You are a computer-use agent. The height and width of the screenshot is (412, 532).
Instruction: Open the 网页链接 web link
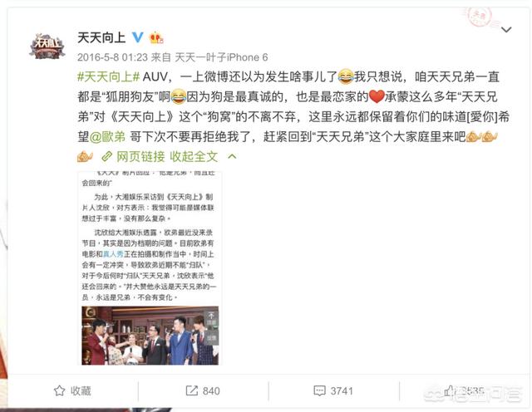tap(140, 156)
